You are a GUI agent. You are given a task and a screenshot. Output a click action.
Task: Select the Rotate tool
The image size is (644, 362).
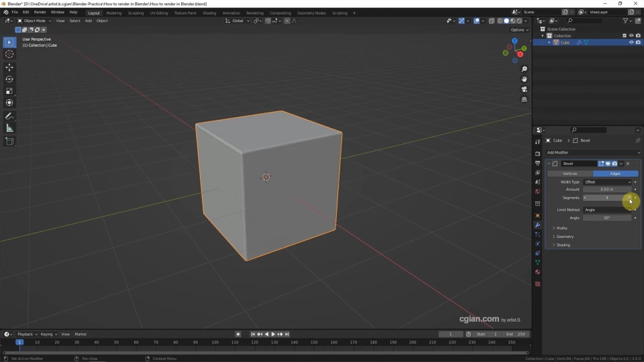pyautogui.click(x=9, y=79)
